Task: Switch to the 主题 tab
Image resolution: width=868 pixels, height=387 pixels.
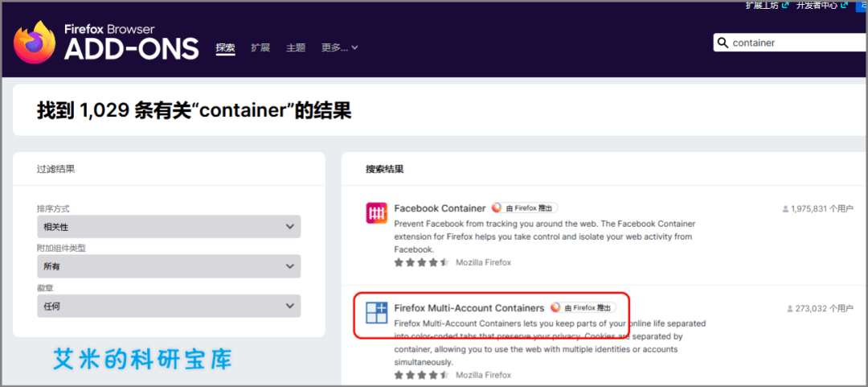Action: (x=296, y=47)
